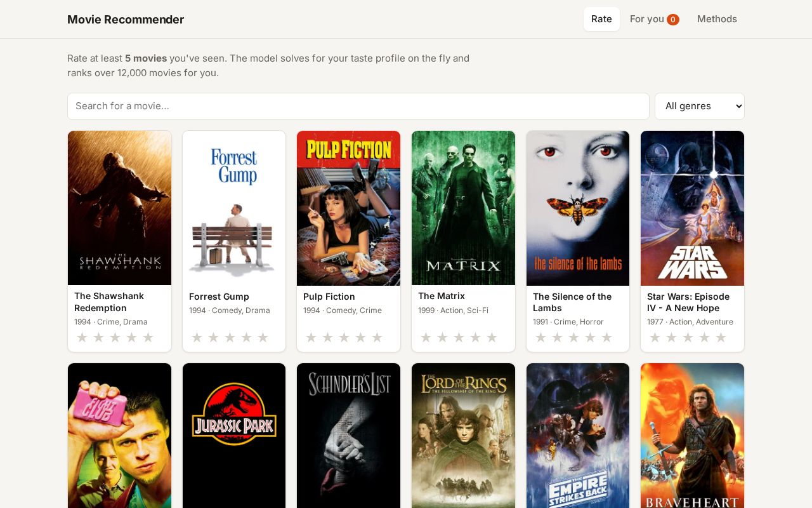Screen dimensions: 812x508
Task: Give The Shawshank Redemption three stars
Action: [x=115, y=338]
